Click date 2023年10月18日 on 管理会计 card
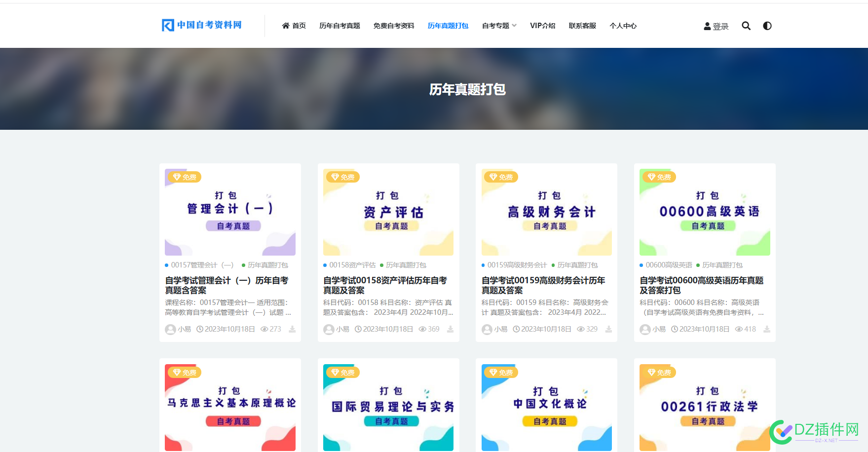This screenshot has width=868, height=452. [x=226, y=329]
